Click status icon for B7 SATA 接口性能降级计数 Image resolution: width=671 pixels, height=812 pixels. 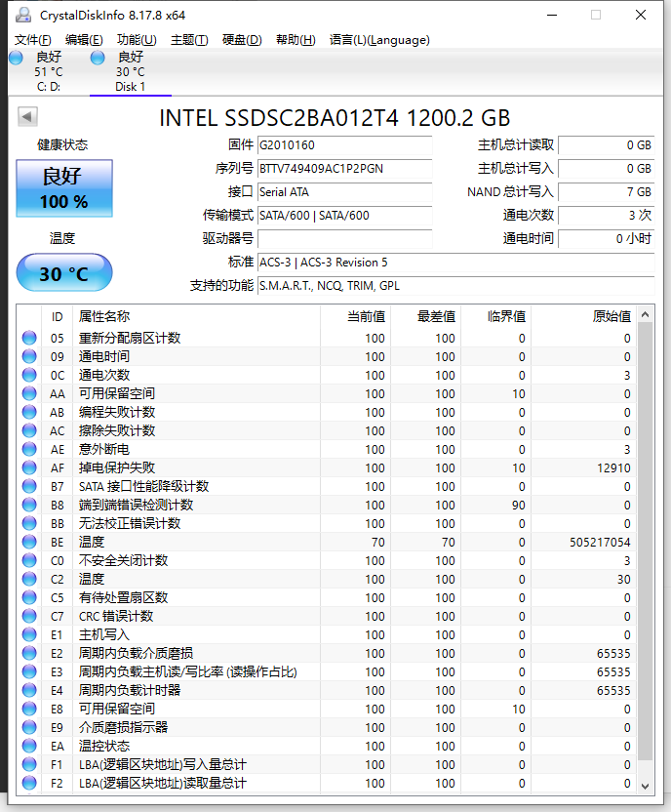[x=29, y=486]
